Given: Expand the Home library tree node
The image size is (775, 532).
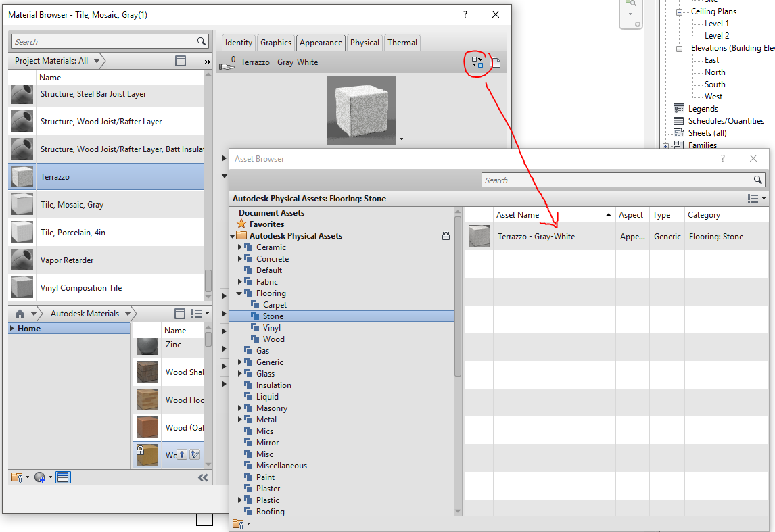Looking at the screenshot, I should coord(12,328).
